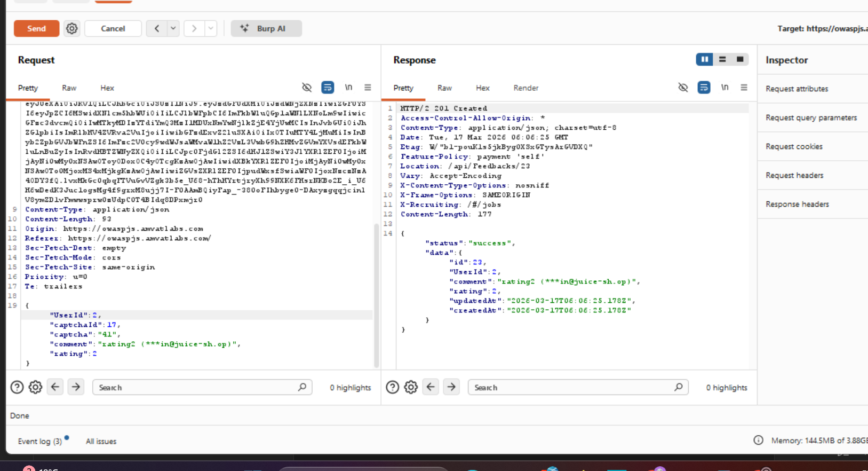Open search settings gear below Response panel

pos(411,387)
